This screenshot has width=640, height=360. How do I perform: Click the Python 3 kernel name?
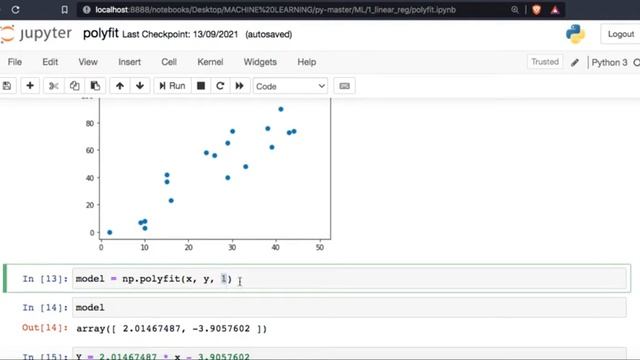pyautogui.click(x=609, y=62)
